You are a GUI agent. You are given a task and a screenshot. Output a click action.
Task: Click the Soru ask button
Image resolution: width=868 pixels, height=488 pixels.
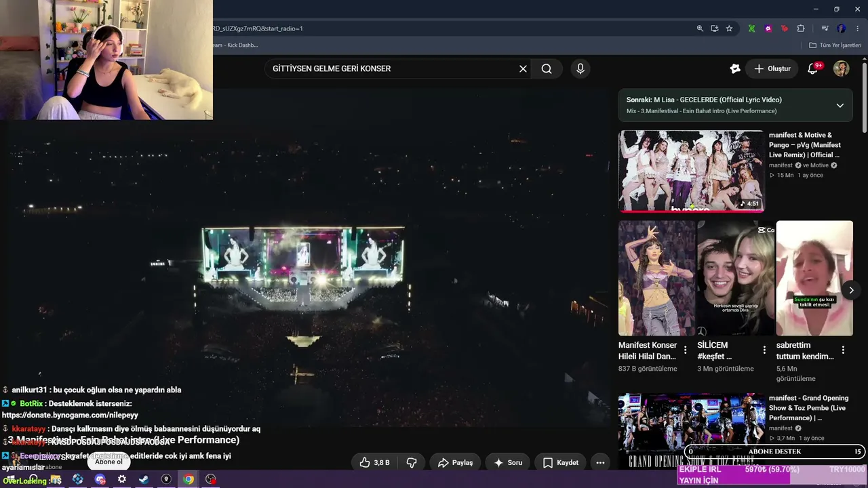point(508,462)
